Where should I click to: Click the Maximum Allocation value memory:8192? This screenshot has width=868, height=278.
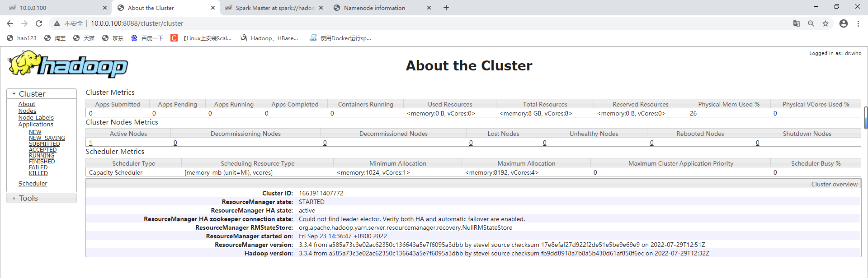click(x=502, y=173)
